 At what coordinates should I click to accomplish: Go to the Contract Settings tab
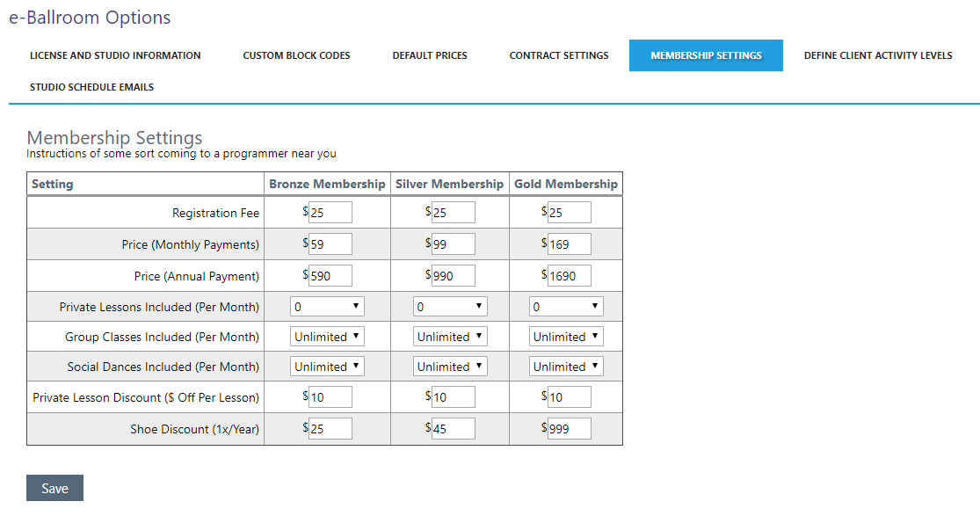click(559, 55)
